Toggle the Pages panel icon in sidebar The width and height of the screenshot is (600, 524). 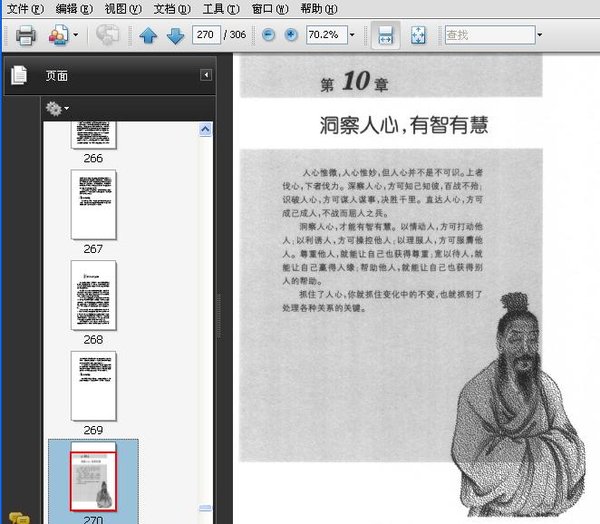[19, 75]
